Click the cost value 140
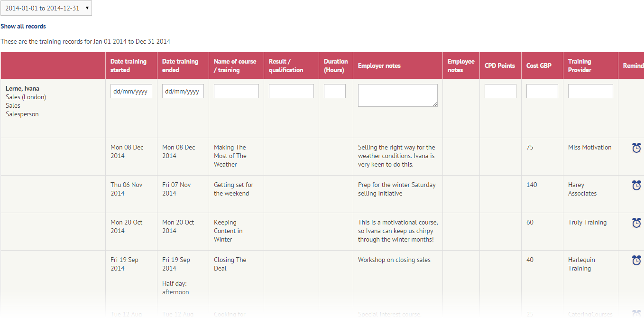The height and width of the screenshot is (318, 644). [532, 185]
